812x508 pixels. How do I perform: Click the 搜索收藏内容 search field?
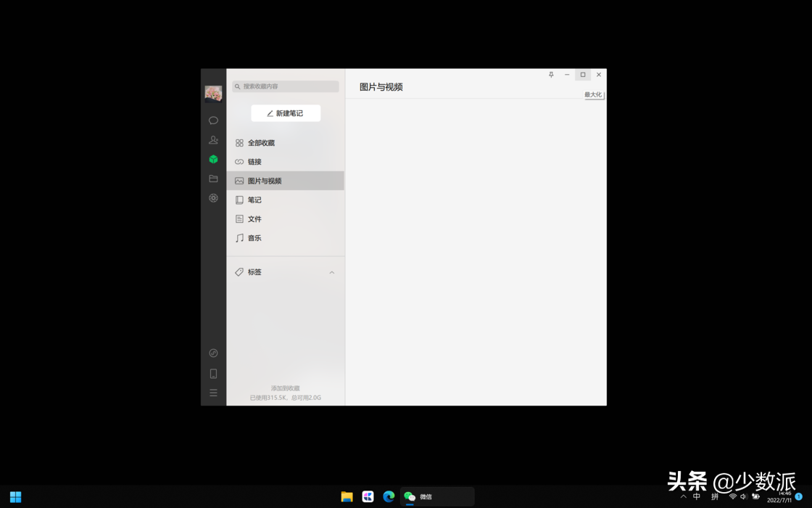coord(285,86)
